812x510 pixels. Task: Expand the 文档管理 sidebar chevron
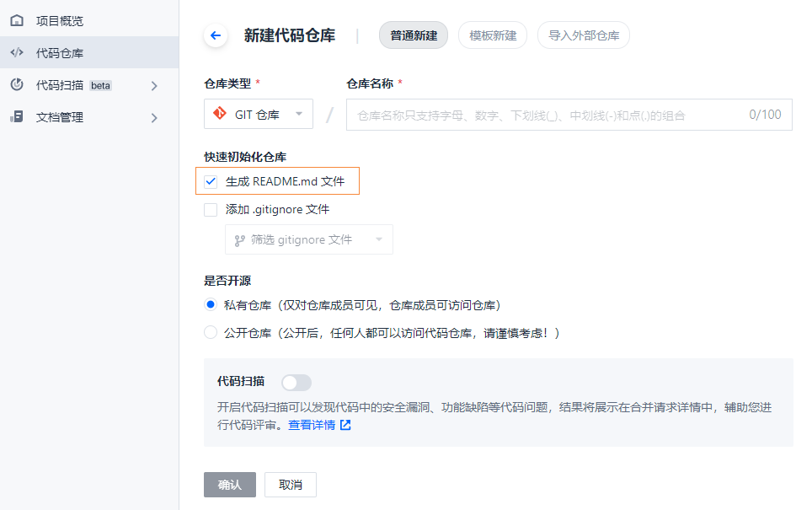tap(154, 118)
